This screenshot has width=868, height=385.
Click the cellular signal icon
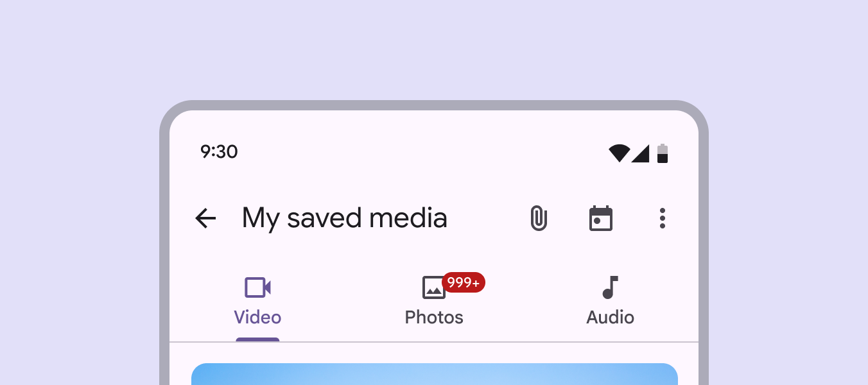[x=640, y=153]
